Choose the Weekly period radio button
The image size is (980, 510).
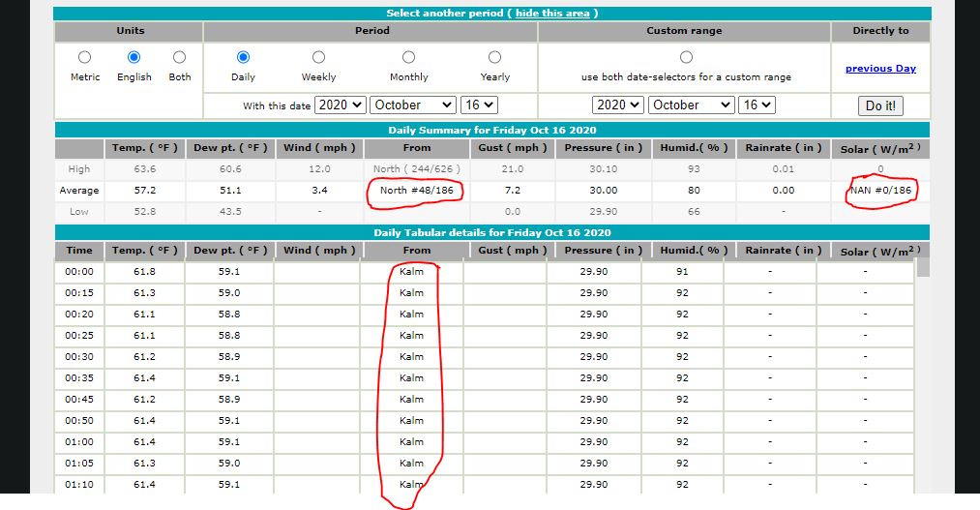318,57
